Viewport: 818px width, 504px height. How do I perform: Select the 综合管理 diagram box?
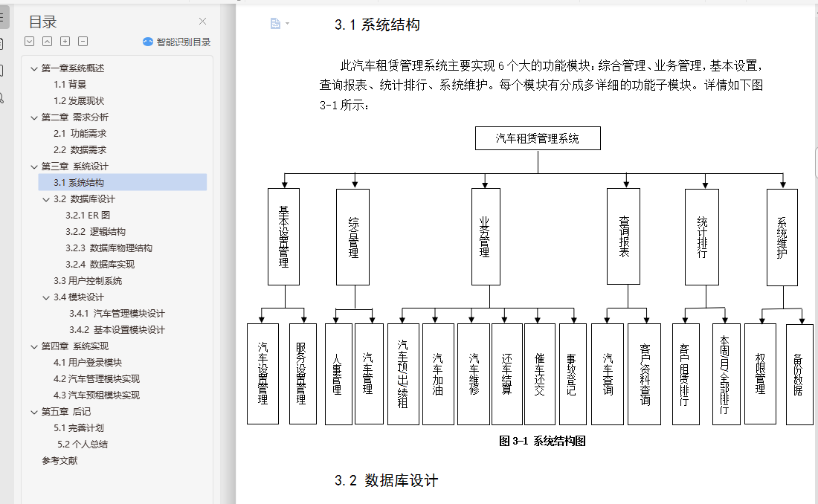tap(353, 237)
